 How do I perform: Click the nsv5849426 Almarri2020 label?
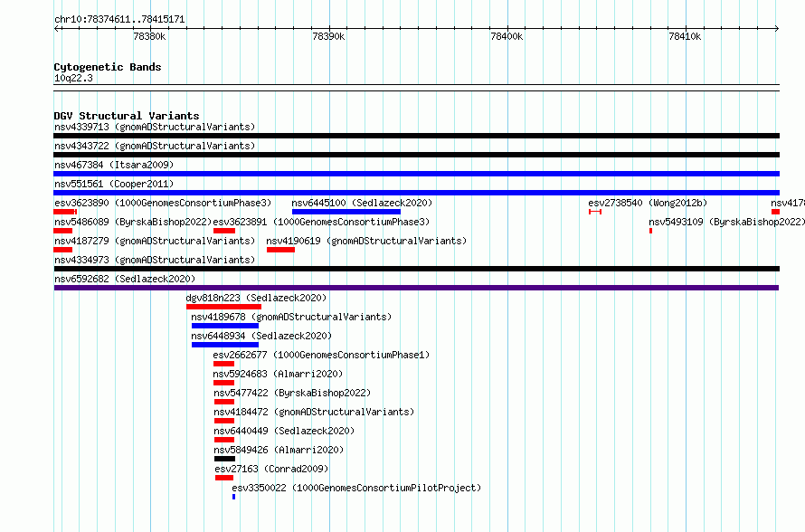click(x=279, y=450)
